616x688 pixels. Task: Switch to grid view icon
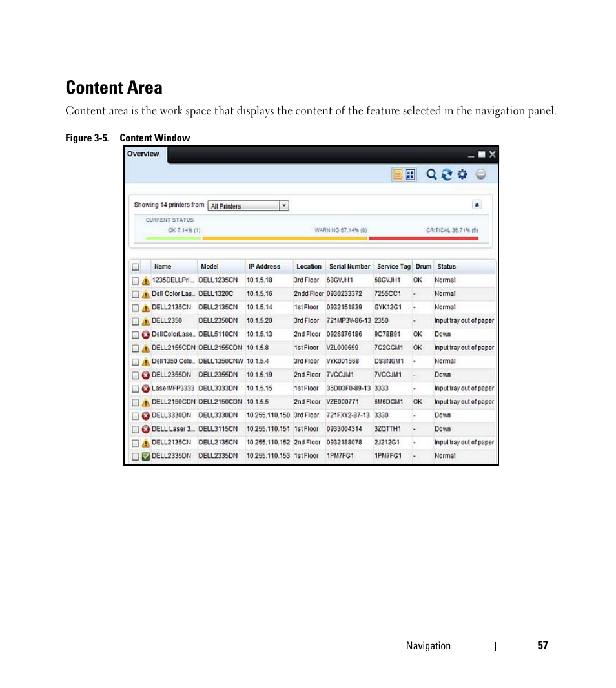pos(410,174)
